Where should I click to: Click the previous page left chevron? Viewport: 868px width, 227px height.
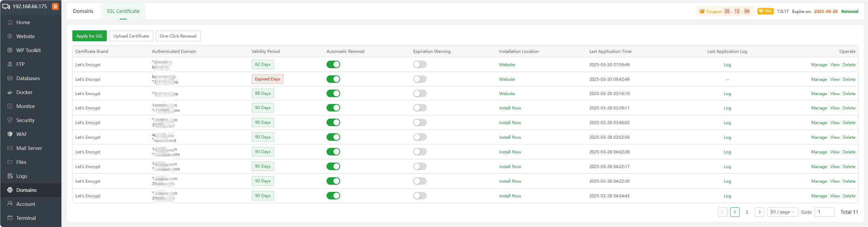(722, 212)
